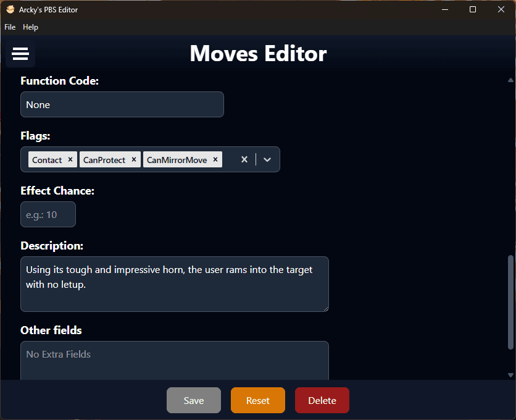Viewport: 516px width, 420px height.
Task: Click the scrollbar up arrow
Action: pyautogui.click(x=510, y=80)
